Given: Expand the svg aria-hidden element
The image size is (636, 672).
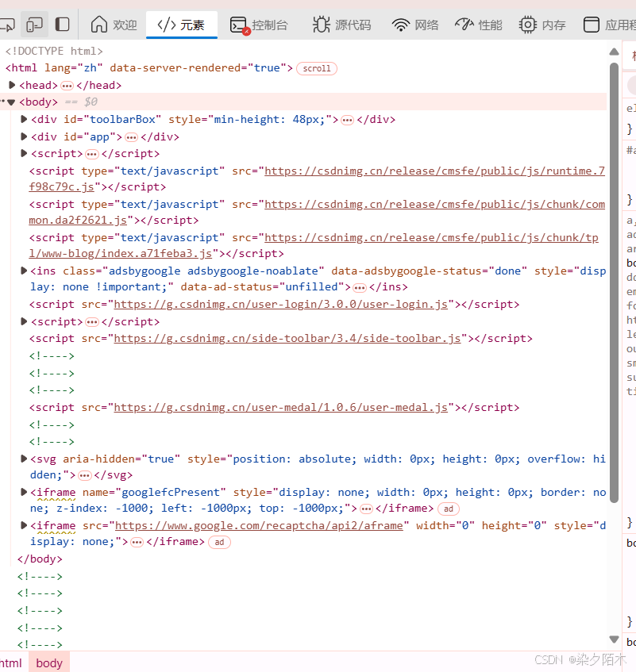Looking at the screenshot, I should [x=24, y=459].
